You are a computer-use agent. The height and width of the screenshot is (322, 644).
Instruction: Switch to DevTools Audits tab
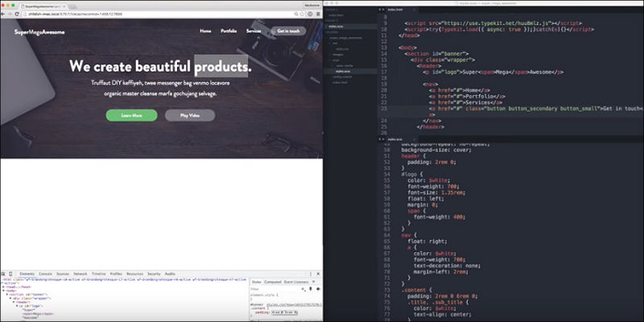coord(170,274)
